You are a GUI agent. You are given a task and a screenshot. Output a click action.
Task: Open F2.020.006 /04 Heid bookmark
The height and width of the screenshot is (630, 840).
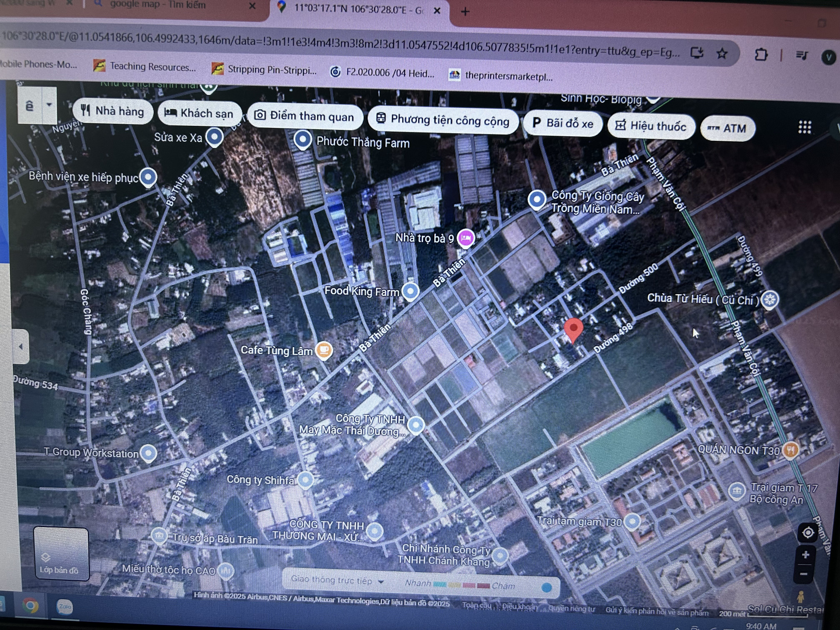382,72
